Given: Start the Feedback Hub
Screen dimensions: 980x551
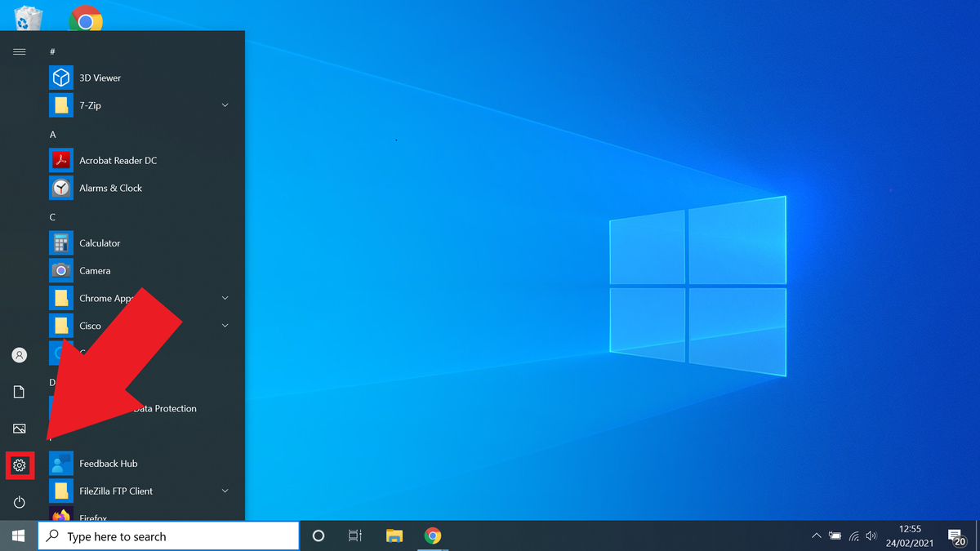Looking at the screenshot, I should tap(106, 463).
